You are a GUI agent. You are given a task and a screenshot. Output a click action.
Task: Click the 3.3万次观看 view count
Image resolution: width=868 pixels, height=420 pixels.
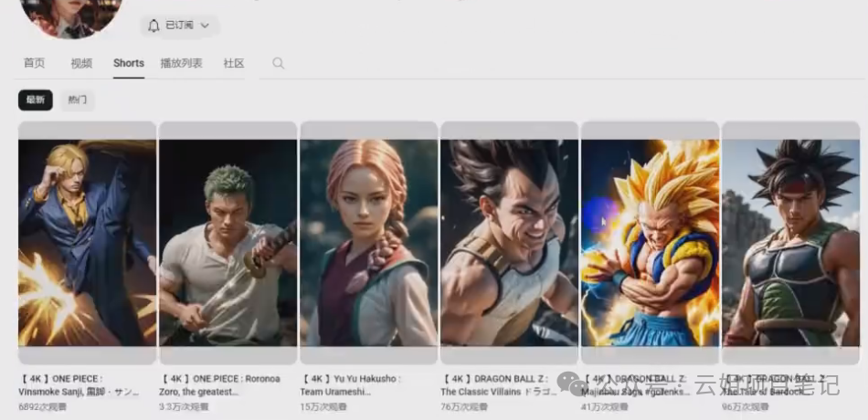point(184,406)
